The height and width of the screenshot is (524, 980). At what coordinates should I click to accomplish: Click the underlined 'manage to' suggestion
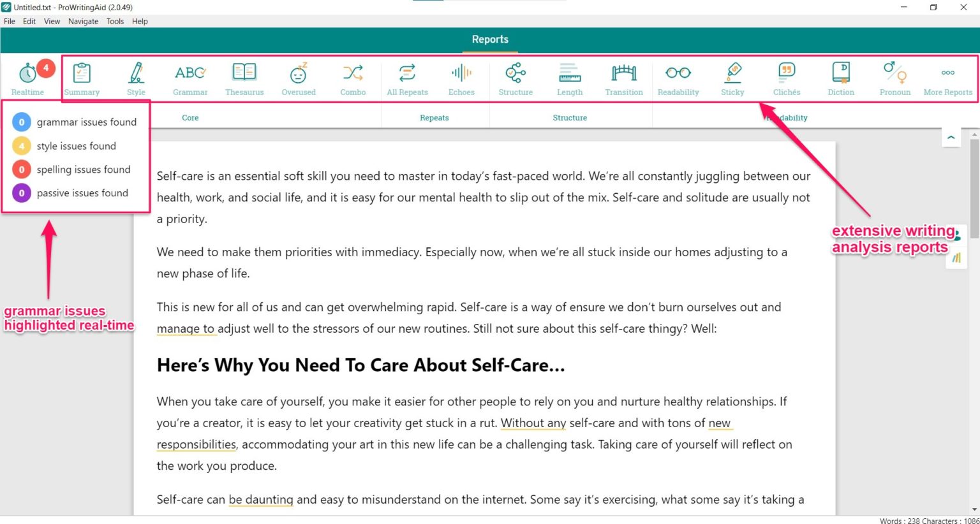click(x=186, y=328)
